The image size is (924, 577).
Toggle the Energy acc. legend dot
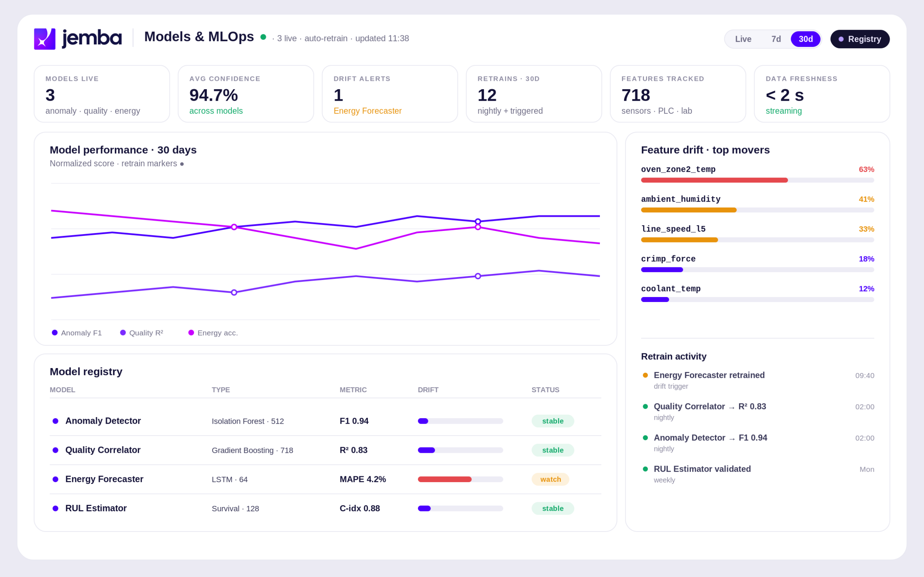(x=191, y=332)
